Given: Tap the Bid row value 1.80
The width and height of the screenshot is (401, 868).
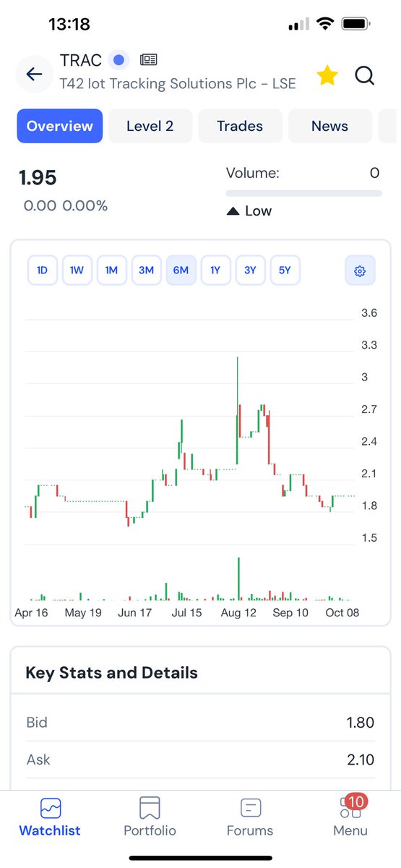Looking at the screenshot, I should [x=359, y=722].
